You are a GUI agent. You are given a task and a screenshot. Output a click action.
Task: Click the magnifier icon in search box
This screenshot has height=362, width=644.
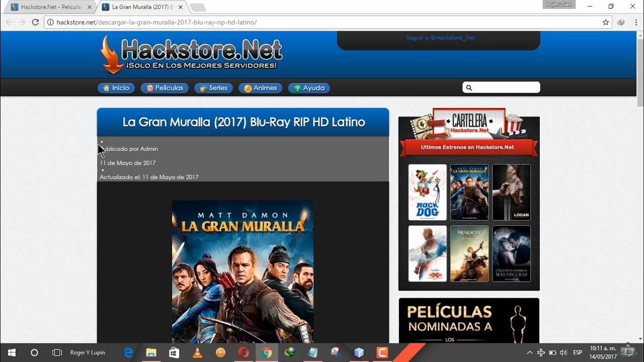click(469, 88)
